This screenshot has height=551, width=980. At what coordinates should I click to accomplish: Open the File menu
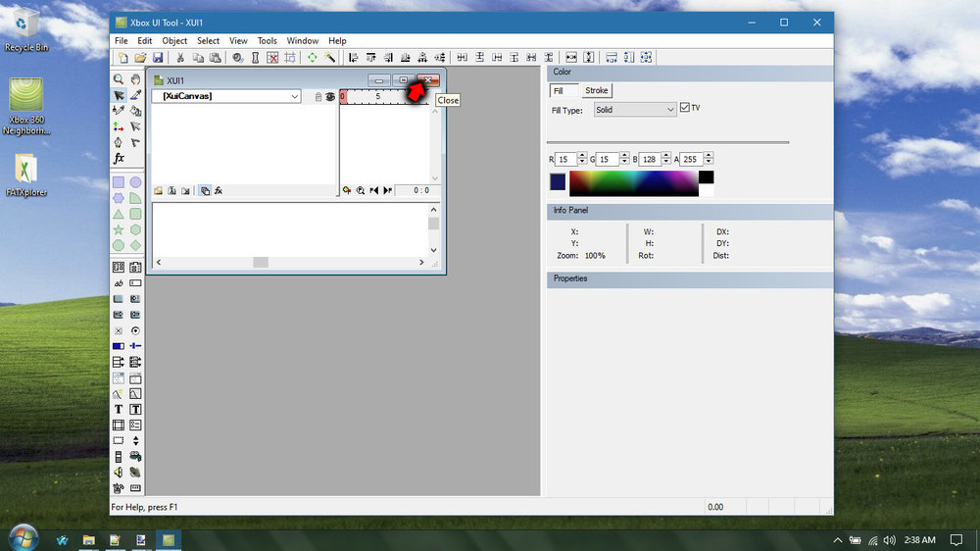pos(122,40)
